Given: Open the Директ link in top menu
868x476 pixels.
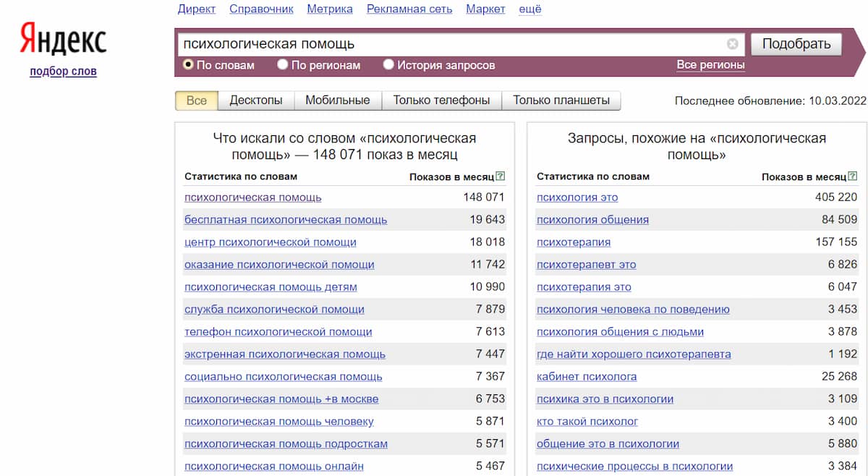Looking at the screenshot, I should tap(197, 9).
